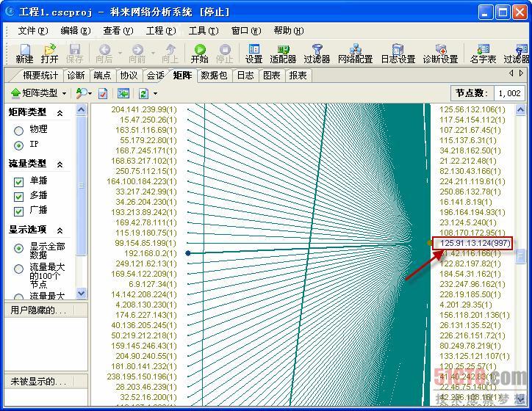This screenshot has width=532, height=411.
Task: Switch to the 诊断 tab
Action: tap(76, 75)
